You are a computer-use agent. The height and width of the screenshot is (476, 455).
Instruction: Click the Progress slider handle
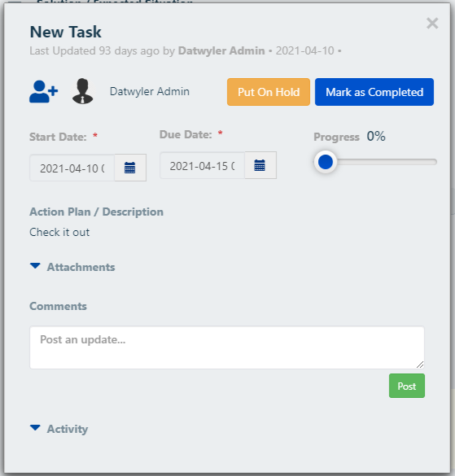[326, 162]
